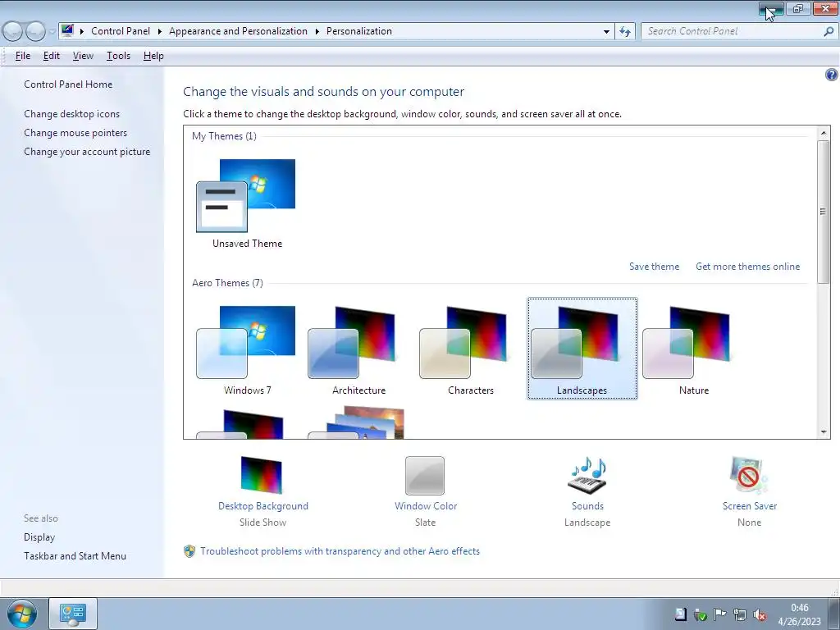This screenshot has height=630, width=840.
Task: Click the taskbar clock showing 0:46
Action: click(x=799, y=614)
